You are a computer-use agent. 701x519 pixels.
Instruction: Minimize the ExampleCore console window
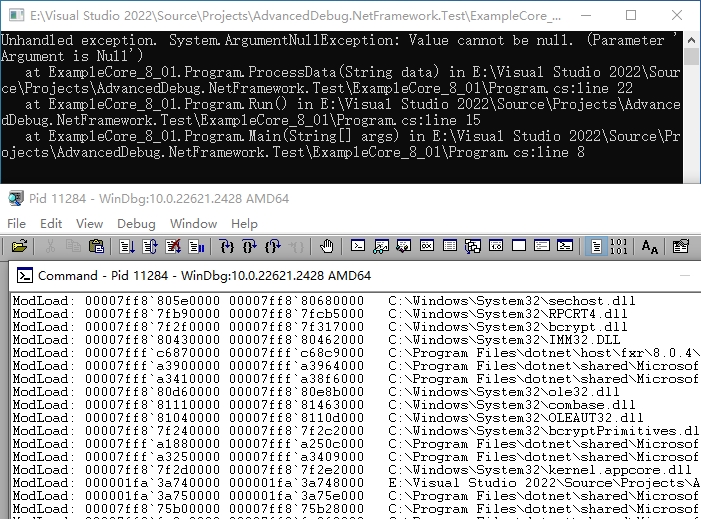pyautogui.click(x=586, y=15)
